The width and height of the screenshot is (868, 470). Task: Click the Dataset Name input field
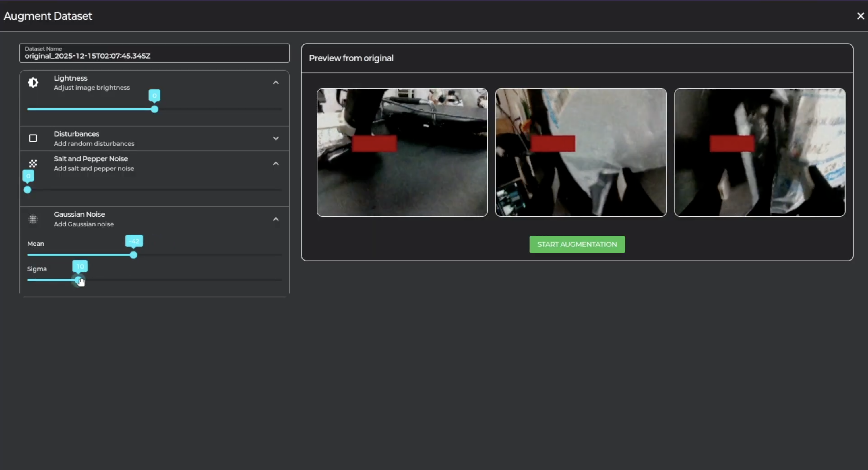tap(154, 53)
